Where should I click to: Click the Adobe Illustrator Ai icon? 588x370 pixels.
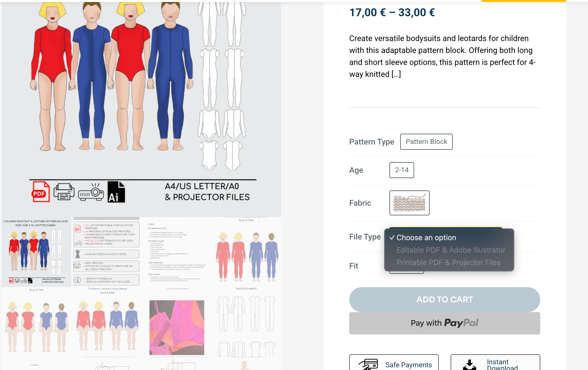click(116, 192)
